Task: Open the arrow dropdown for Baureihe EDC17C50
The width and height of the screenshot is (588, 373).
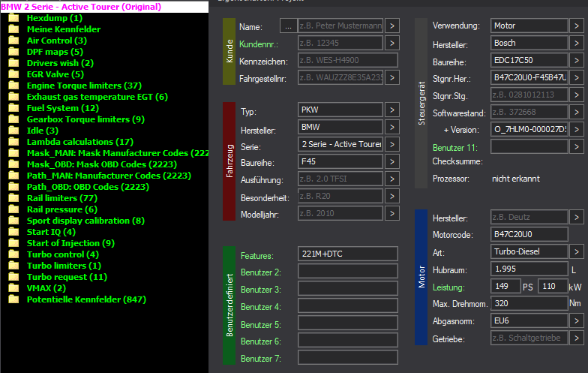Action: pos(576,60)
